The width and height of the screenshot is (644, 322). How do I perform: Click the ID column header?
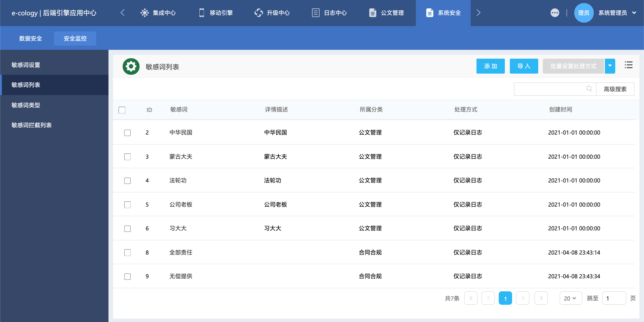point(149,110)
